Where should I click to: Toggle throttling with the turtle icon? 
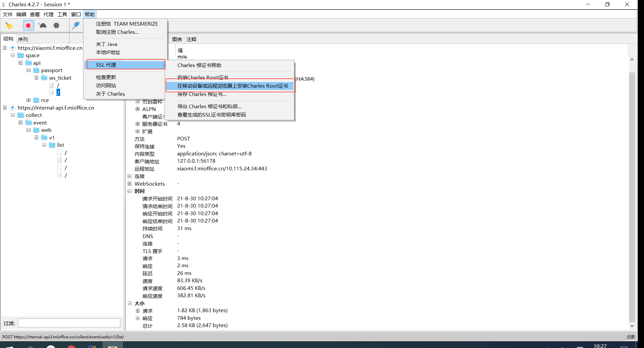43,26
